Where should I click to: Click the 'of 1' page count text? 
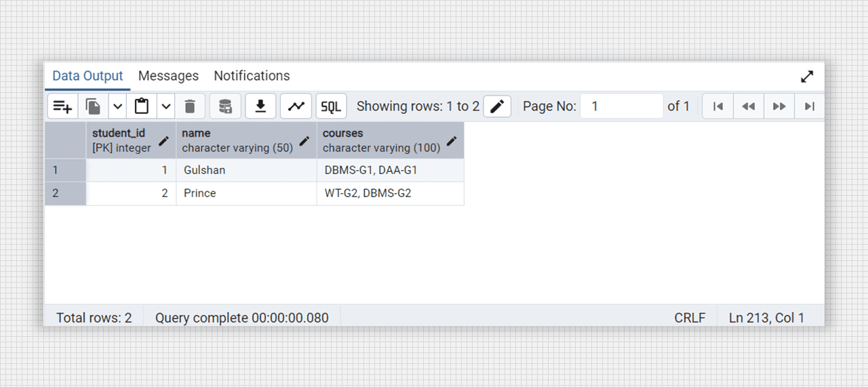(679, 106)
